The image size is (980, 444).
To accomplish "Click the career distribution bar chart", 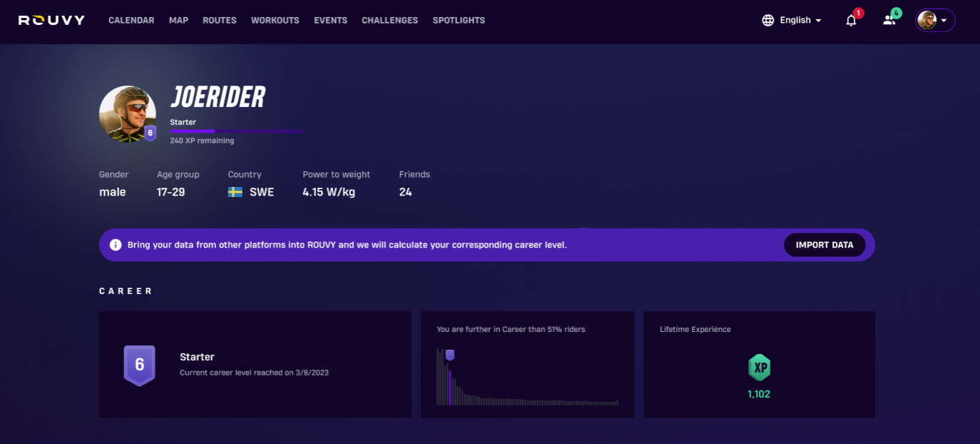I will [527, 377].
